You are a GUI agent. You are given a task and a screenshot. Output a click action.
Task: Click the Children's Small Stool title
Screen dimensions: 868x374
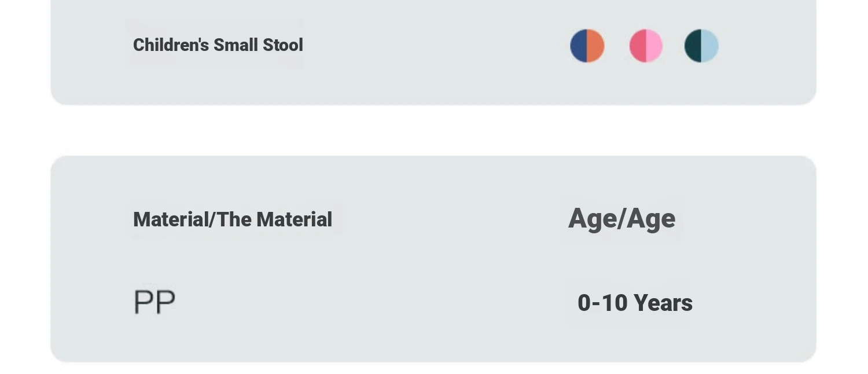click(218, 45)
